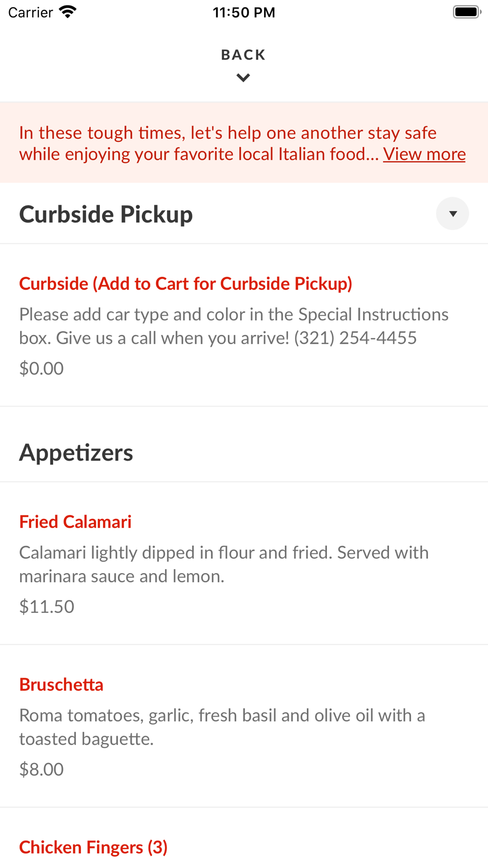
Task: Tap the 11:50 PM clock
Action: tap(244, 13)
